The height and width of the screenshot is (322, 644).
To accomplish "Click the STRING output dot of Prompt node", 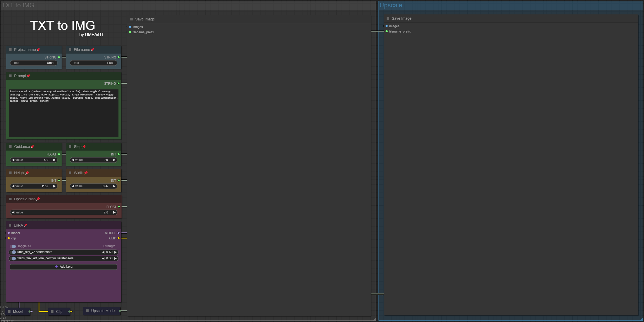I will [119, 83].
